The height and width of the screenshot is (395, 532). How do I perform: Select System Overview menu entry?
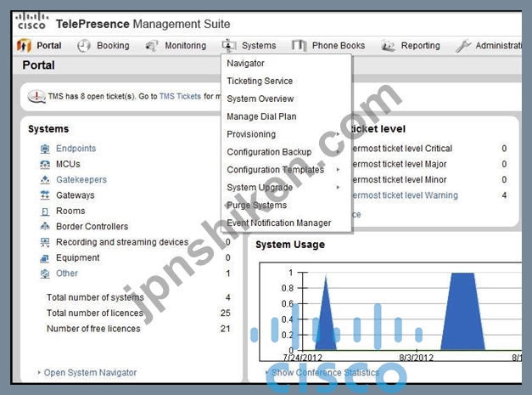[x=260, y=99]
